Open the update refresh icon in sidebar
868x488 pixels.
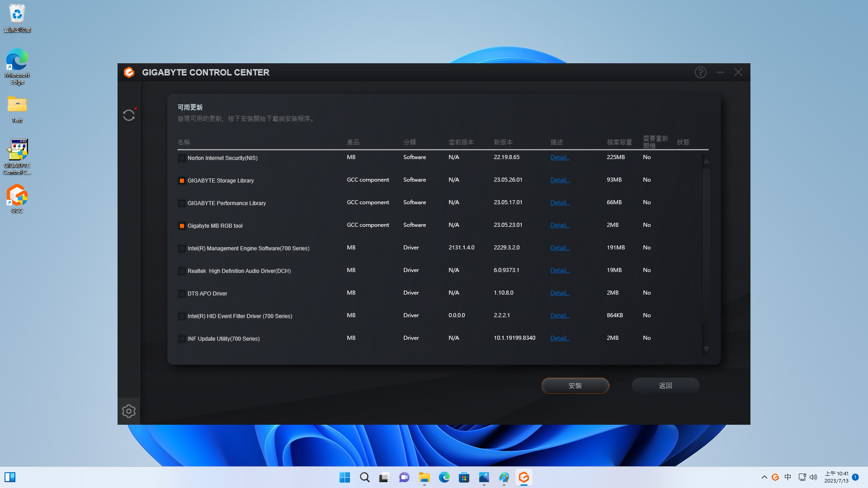pos(129,115)
